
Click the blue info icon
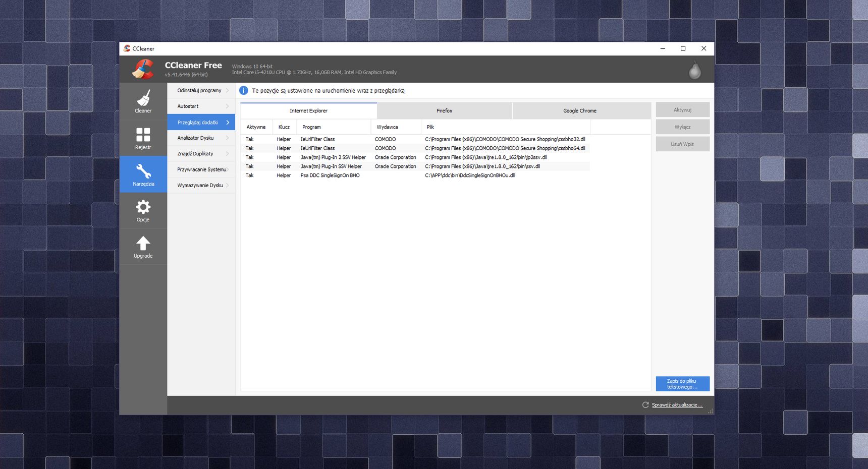coord(244,90)
